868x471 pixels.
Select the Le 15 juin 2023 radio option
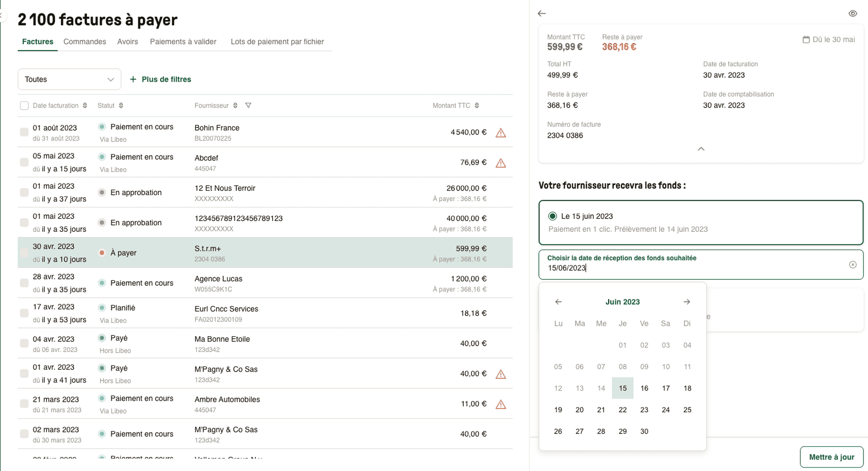552,216
